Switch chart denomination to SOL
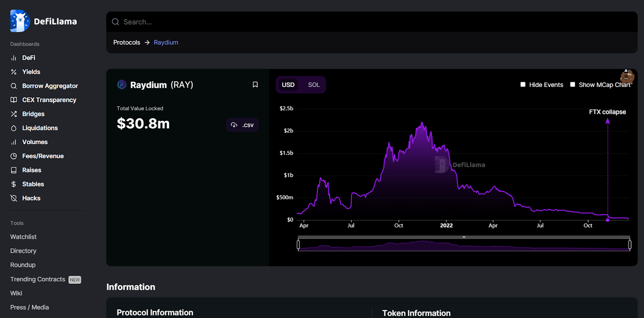 (x=314, y=85)
